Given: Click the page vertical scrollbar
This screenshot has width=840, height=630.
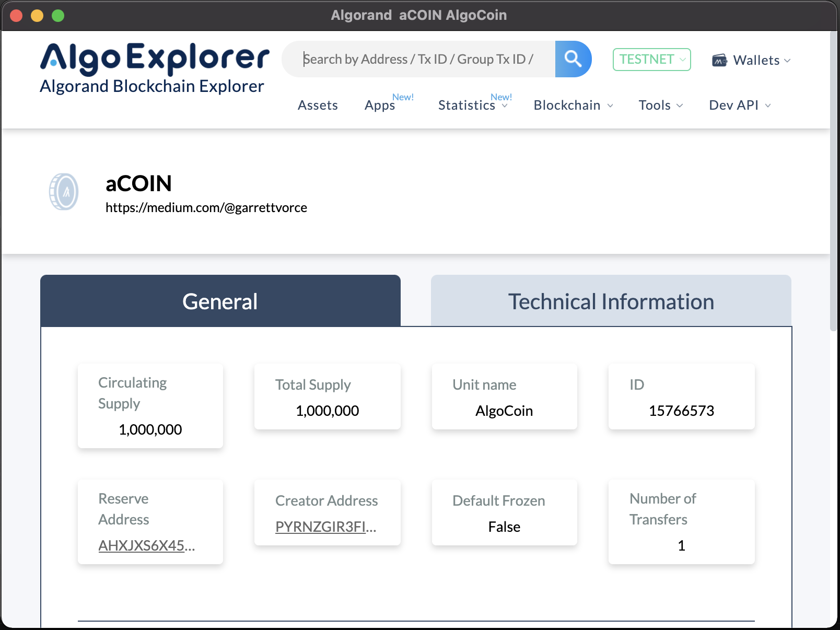Looking at the screenshot, I should coord(834,180).
